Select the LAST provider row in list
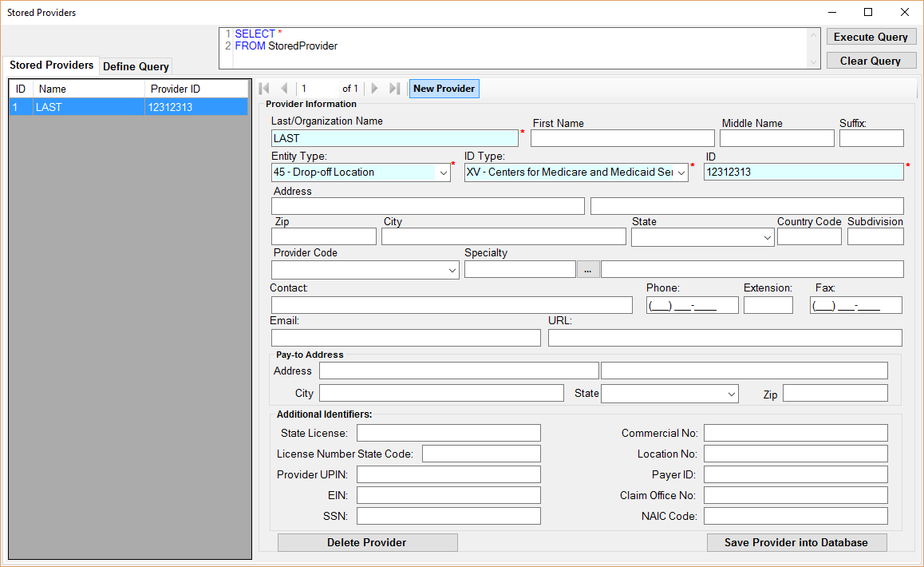The image size is (924, 567). [128, 107]
